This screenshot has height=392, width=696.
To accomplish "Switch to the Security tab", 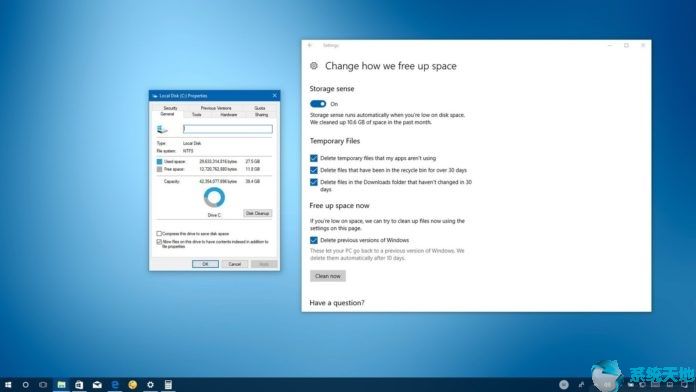I will pyautogui.click(x=170, y=108).
